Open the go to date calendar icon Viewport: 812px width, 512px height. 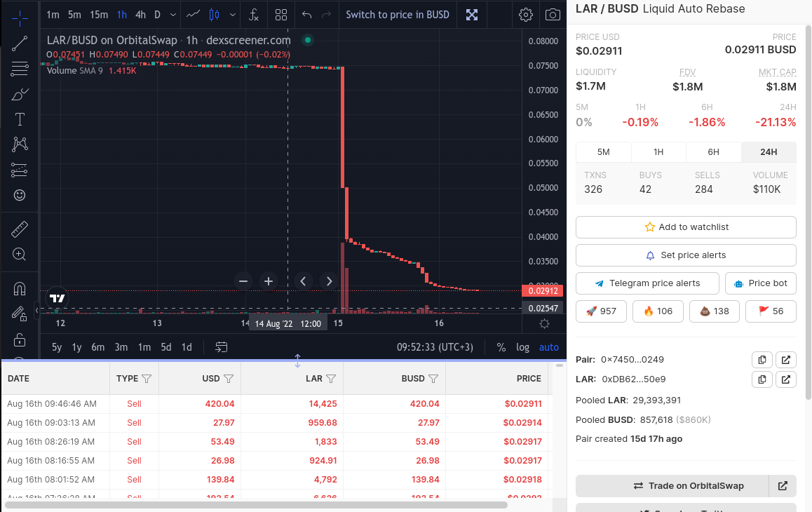tap(221, 347)
